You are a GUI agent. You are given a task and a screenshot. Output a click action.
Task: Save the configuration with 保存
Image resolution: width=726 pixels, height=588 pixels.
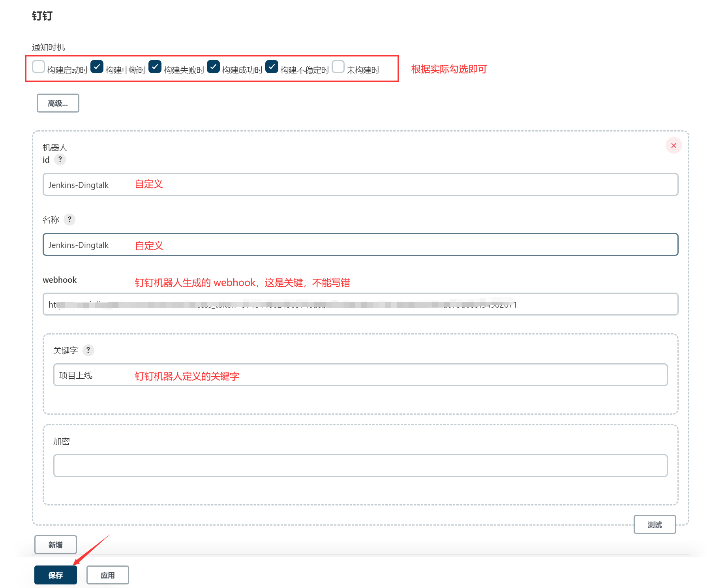[x=56, y=575]
